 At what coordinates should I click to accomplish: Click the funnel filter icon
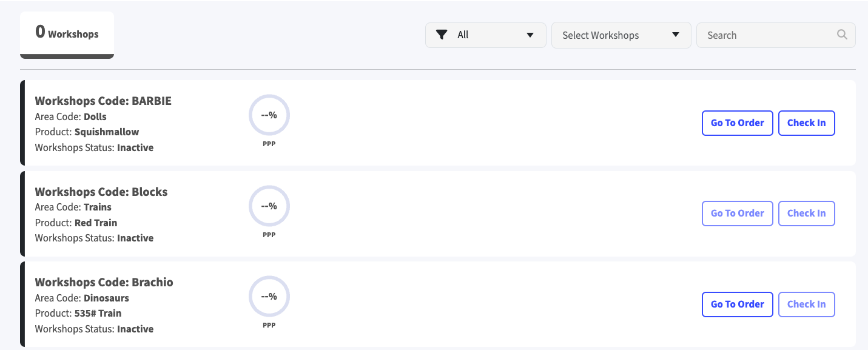[442, 35]
